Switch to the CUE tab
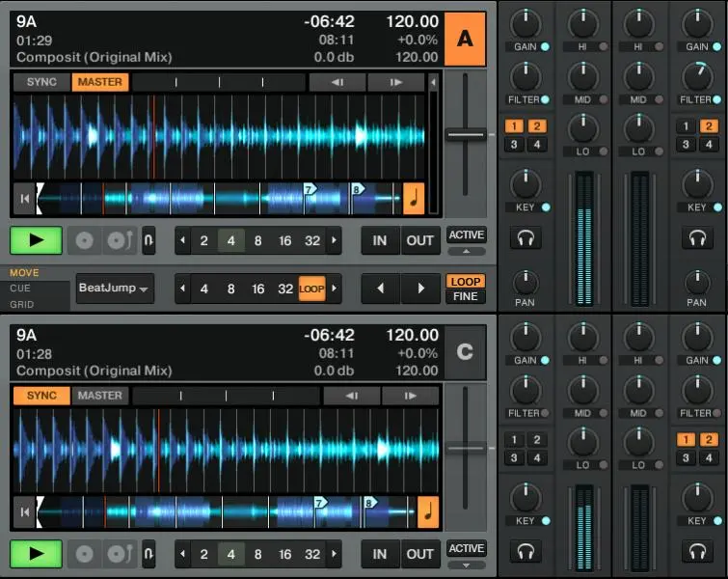The image size is (728, 579). click(20, 289)
